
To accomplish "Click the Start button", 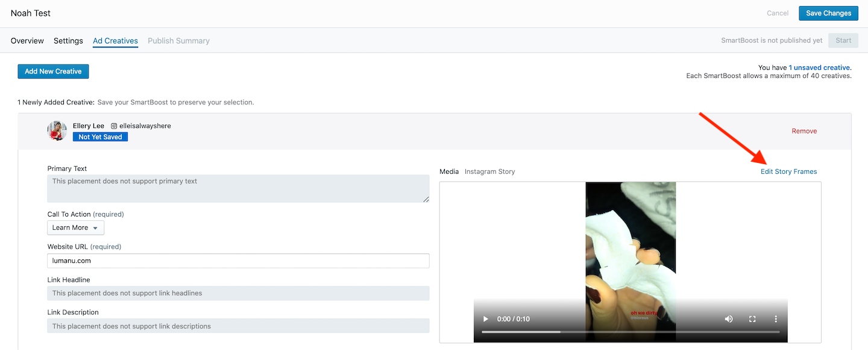I will (843, 40).
